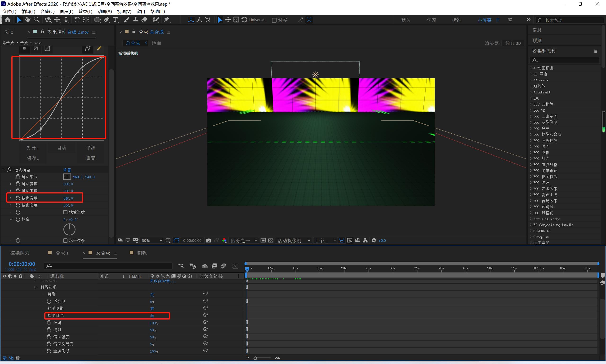606x364 pixels.
Task: Select the 学习 workspace
Action: coord(432,20)
